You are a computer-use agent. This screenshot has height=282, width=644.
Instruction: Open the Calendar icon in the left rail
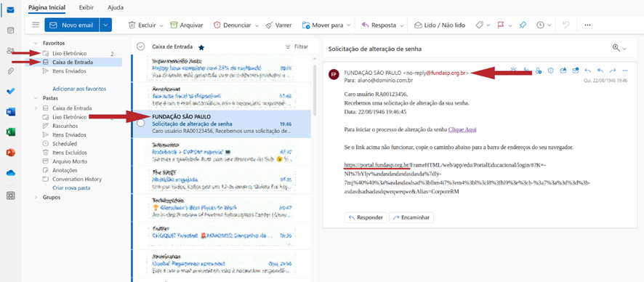[11, 30]
